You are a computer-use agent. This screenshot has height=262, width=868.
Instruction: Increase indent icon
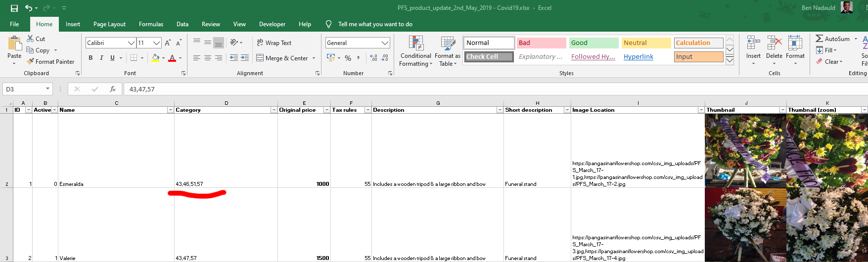point(245,58)
